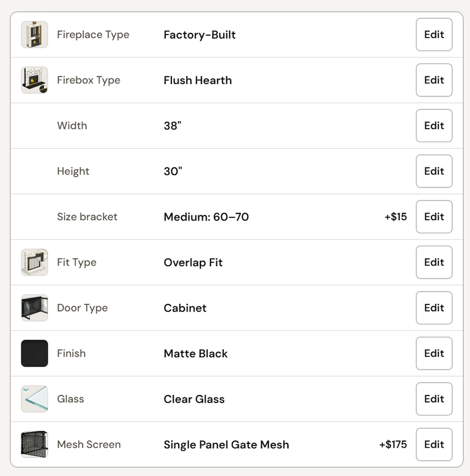Edit the Door Type option
This screenshot has width=470, height=476.
tap(434, 308)
